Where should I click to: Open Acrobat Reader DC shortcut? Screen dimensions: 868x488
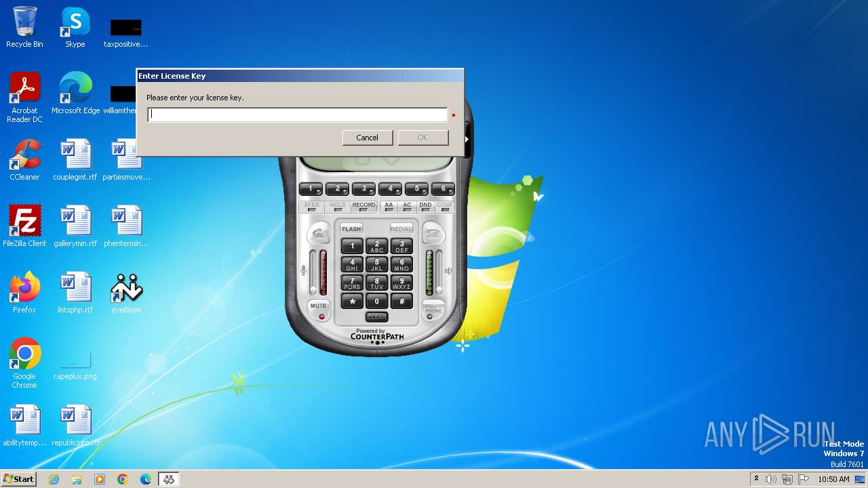(x=24, y=98)
